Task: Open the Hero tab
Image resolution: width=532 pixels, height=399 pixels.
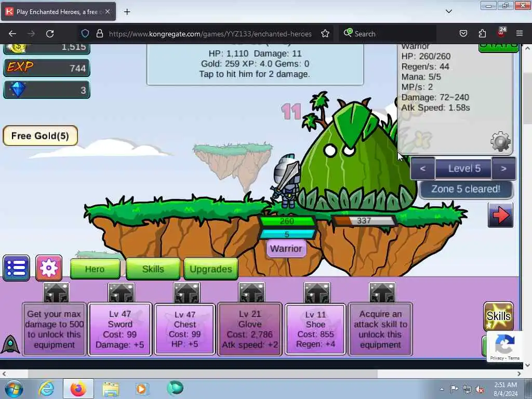Action: pyautogui.click(x=95, y=269)
